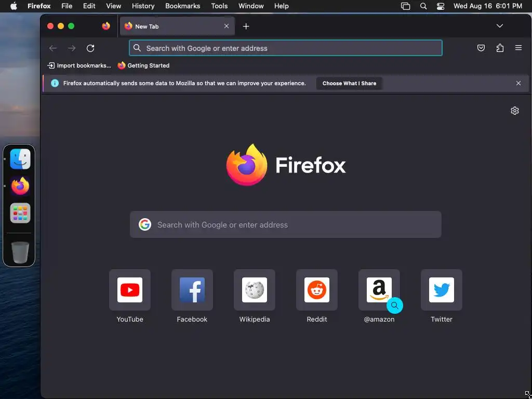Open the Trash in the Dock
This screenshot has height=399, width=532.
(20, 252)
